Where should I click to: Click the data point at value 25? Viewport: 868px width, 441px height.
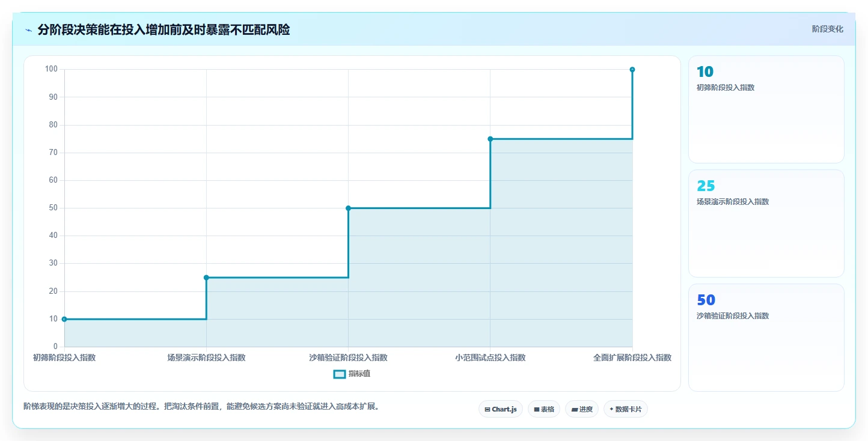point(206,278)
